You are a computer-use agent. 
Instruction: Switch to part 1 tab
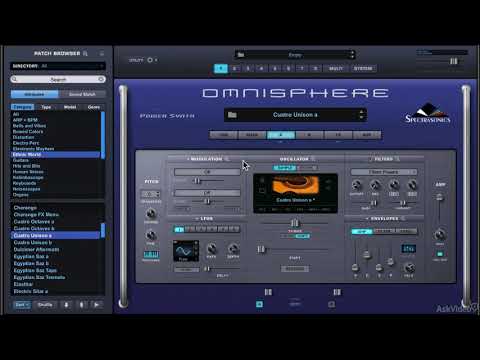(221, 69)
